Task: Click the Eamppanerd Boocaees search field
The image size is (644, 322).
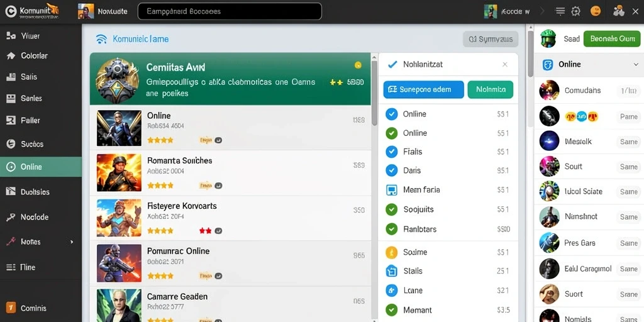Action: [230, 11]
